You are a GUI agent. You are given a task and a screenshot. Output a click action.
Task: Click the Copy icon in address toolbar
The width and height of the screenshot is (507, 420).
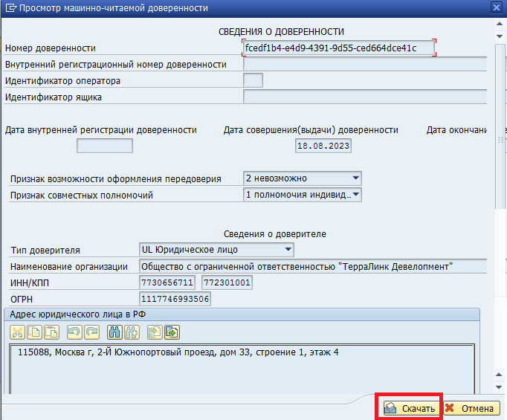click(35, 332)
